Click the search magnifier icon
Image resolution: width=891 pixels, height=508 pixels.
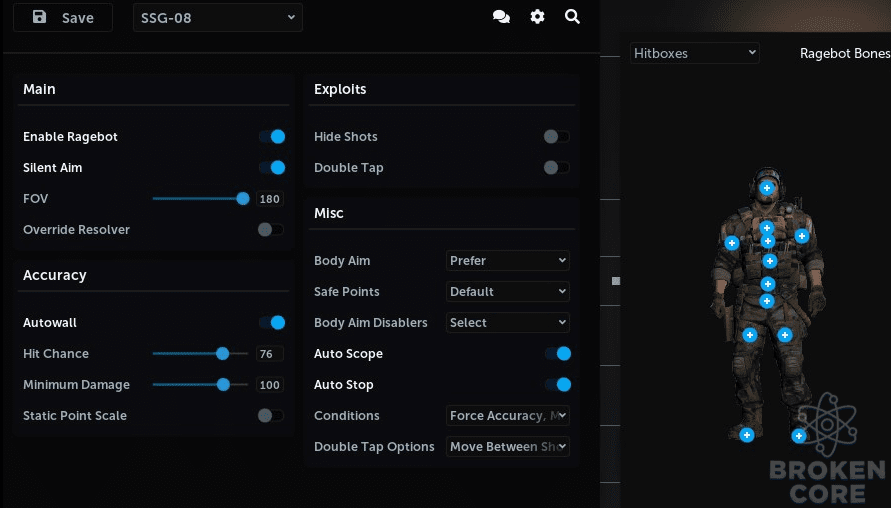[x=572, y=17]
